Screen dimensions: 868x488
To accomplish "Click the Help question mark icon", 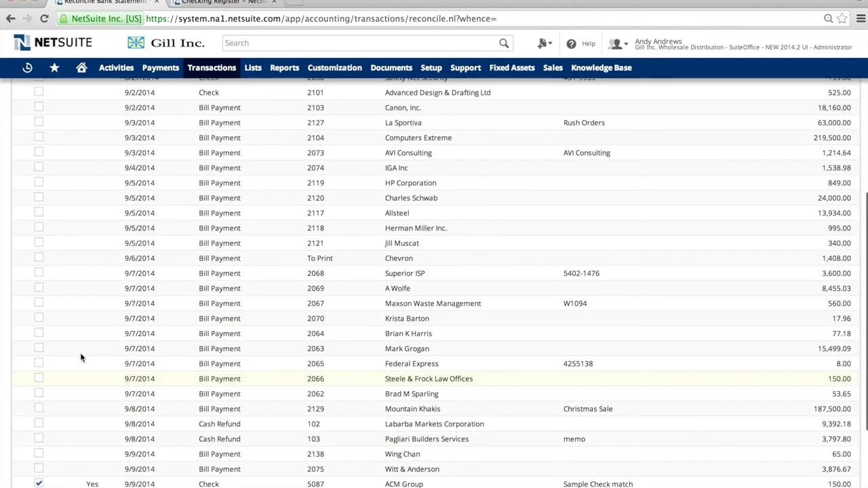I will 571,43.
